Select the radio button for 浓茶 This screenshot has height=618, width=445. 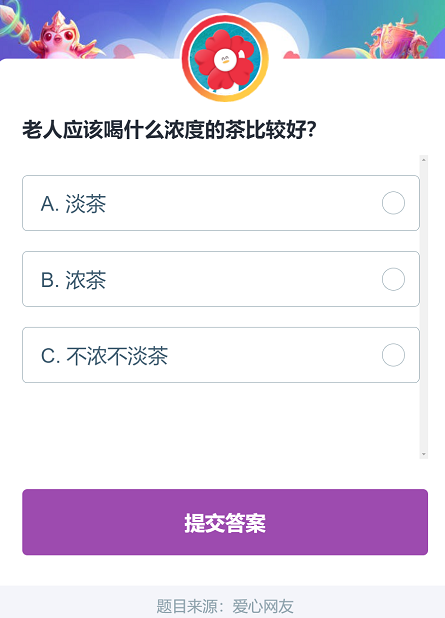pyautogui.click(x=393, y=279)
